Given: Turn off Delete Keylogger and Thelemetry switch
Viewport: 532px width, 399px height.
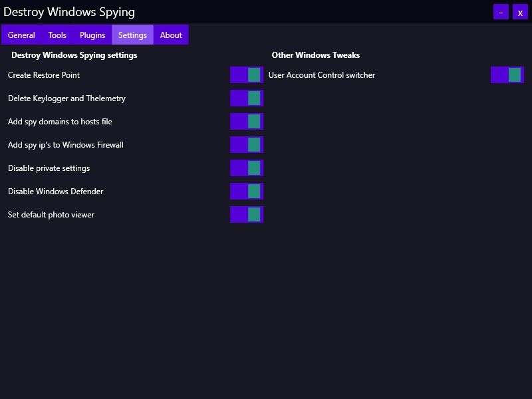Looking at the screenshot, I should [x=247, y=98].
